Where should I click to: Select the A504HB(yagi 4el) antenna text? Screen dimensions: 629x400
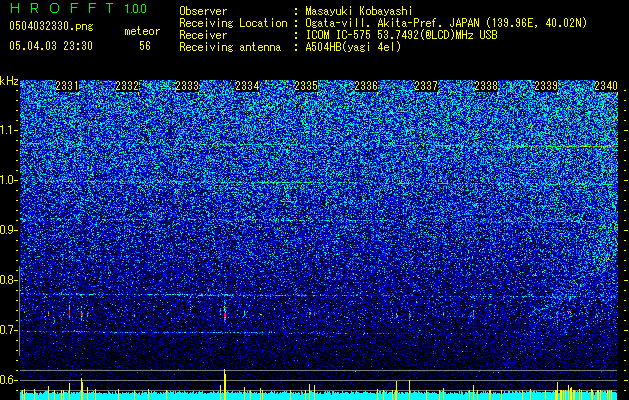coord(353,47)
